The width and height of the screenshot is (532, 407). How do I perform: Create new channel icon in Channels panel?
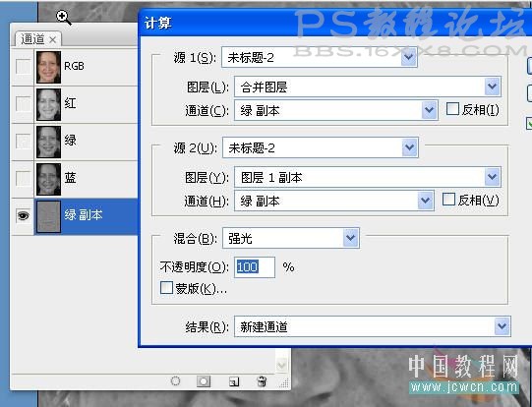234,381
